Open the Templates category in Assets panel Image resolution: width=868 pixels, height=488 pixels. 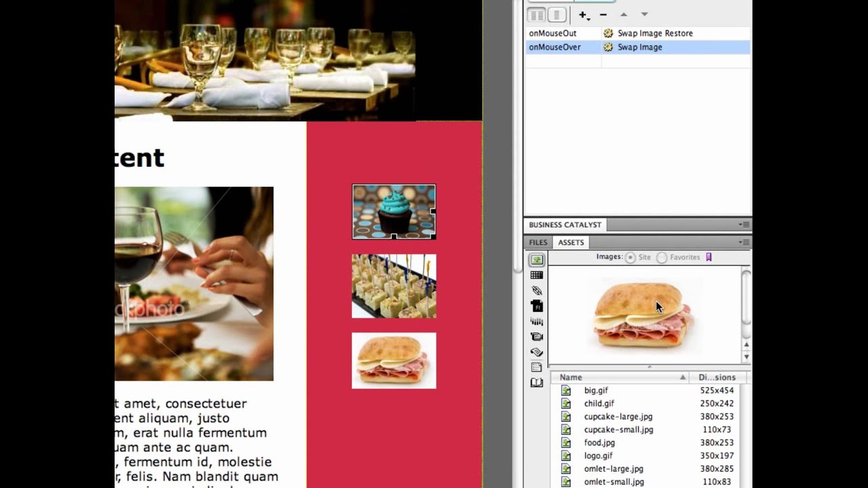[536, 367]
